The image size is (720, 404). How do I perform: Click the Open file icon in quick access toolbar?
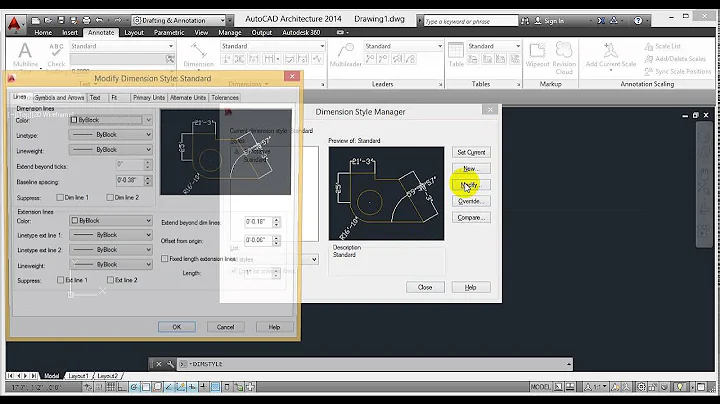(x=48, y=20)
